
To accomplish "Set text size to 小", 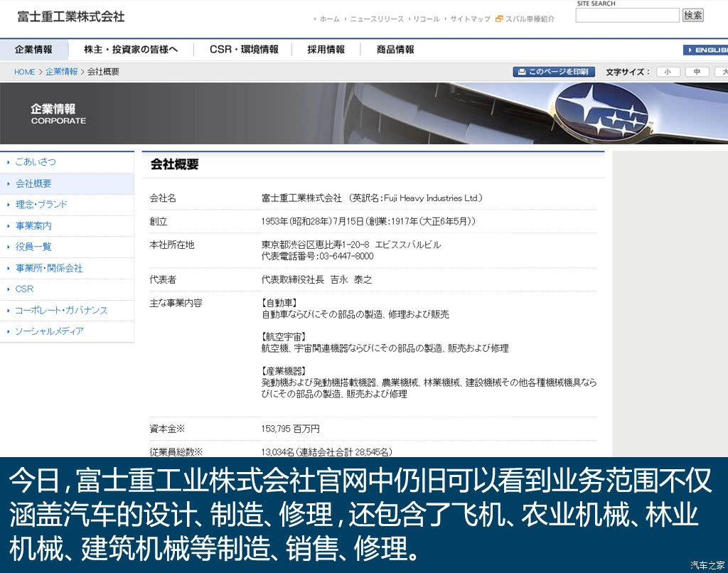I will tap(668, 72).
